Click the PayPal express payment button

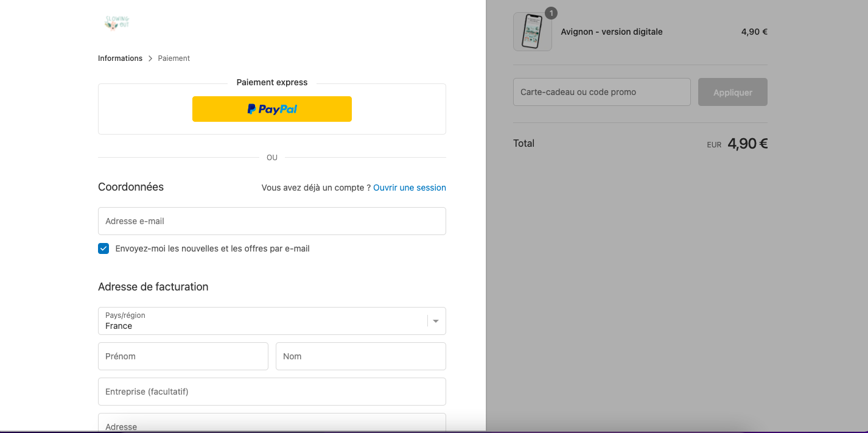[x=272, y=109]
